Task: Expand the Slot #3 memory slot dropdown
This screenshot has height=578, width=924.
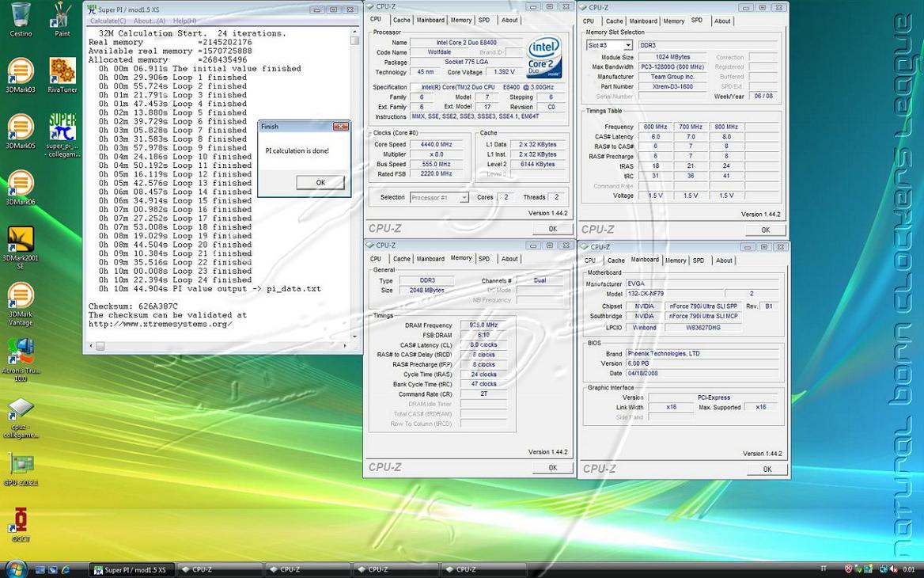Action: 628,45
